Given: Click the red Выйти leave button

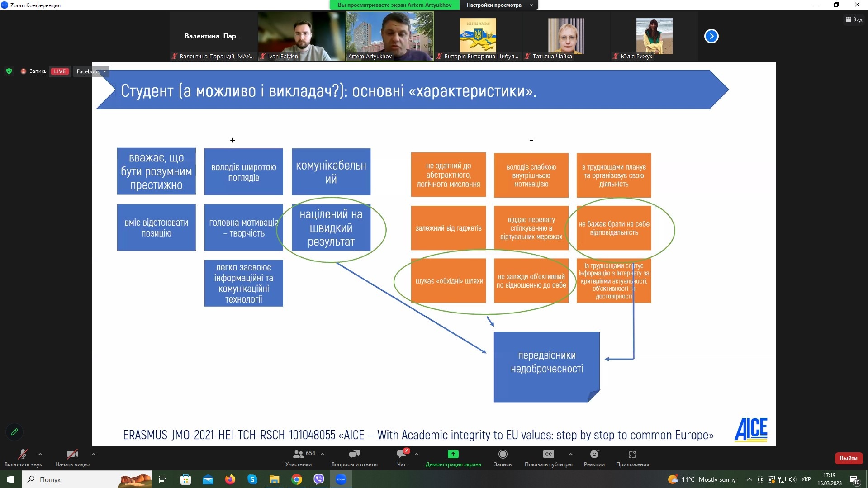Looking at the screenshot, I should coord(848,458).
